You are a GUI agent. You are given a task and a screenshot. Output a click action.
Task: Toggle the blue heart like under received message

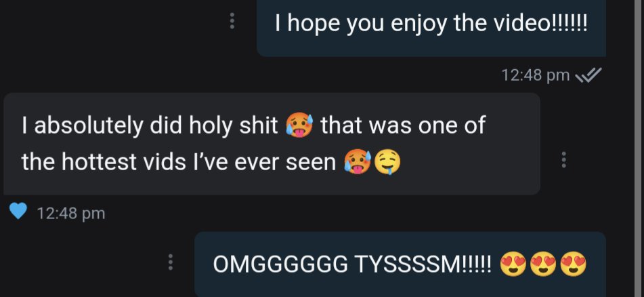[x=18, y=212]
